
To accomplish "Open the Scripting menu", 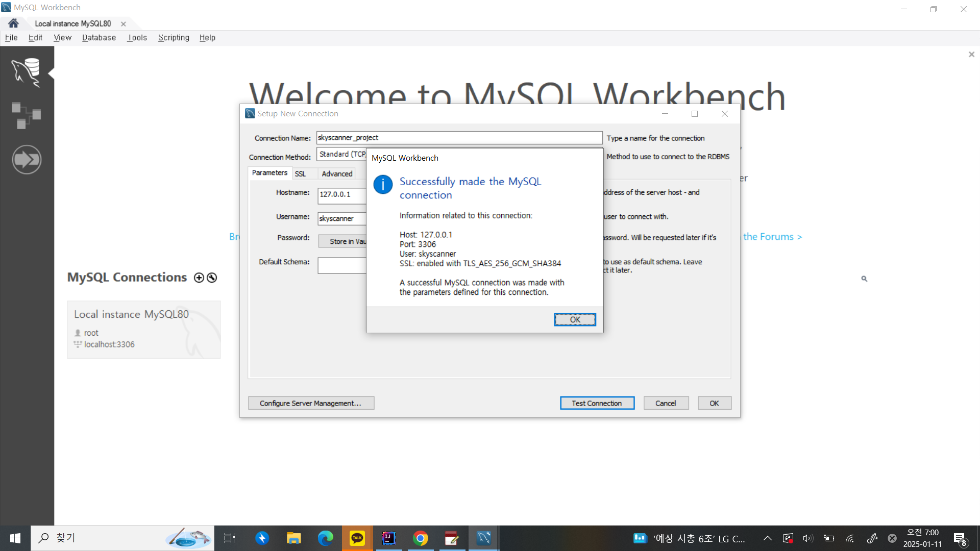I will pyautogui.click(x=174, y=38).
